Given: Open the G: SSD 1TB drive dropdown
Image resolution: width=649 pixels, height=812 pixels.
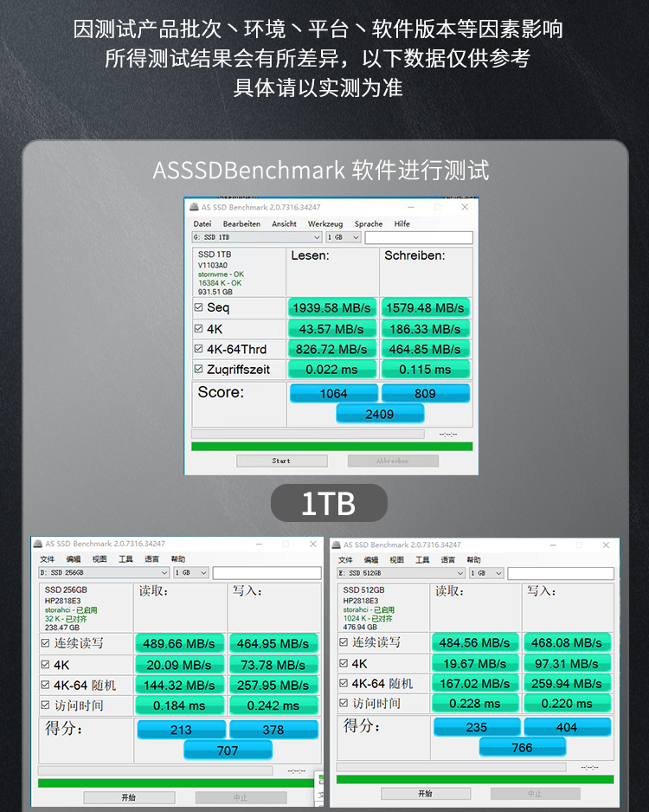Looking at the screenshot, I should tap(257, 237).
